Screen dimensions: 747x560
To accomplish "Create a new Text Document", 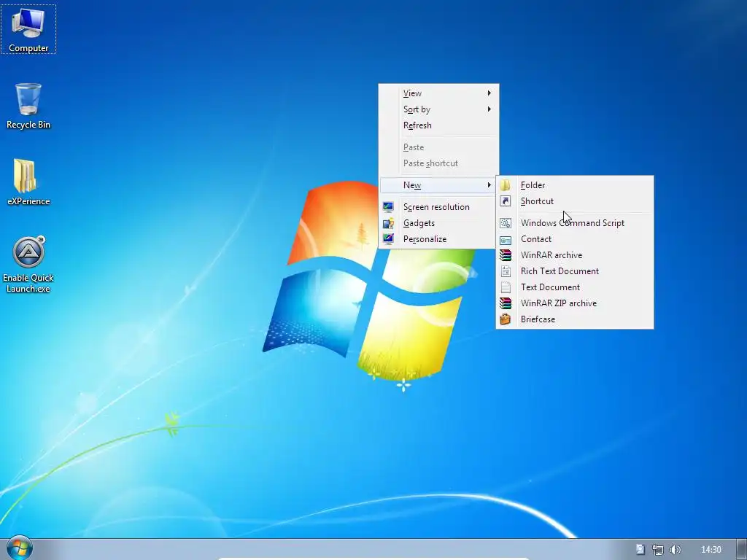I will coord(575,287).
